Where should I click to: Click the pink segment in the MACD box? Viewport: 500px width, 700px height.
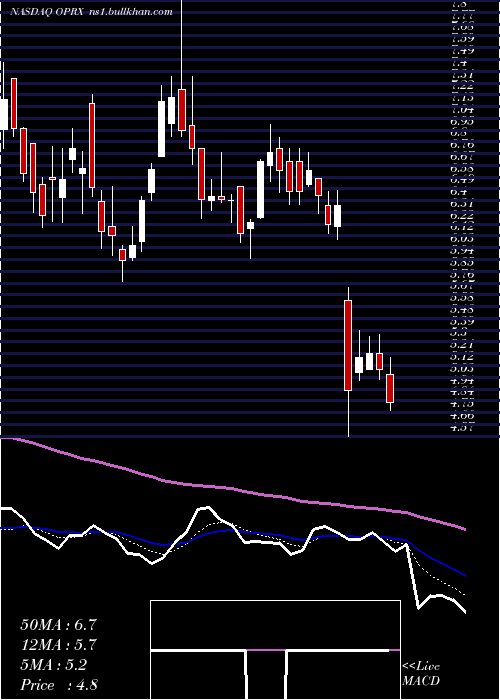tap(266, 650)
